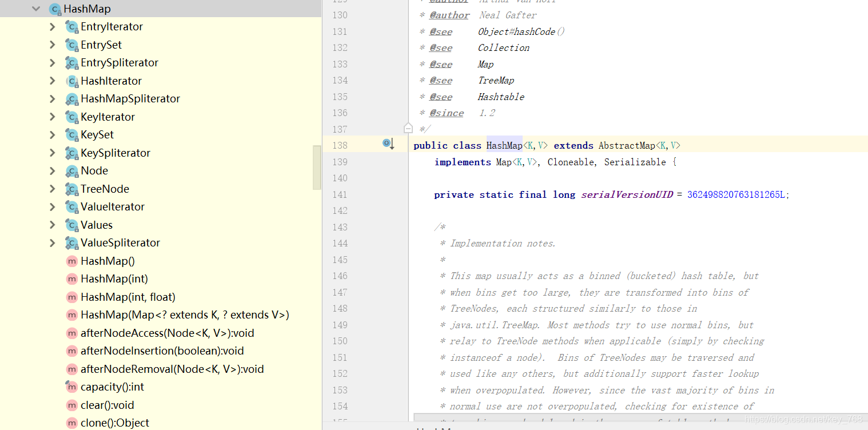Expand the EntrySpliterator node
This screenshot has height=430, width=868.
point(53,62)
